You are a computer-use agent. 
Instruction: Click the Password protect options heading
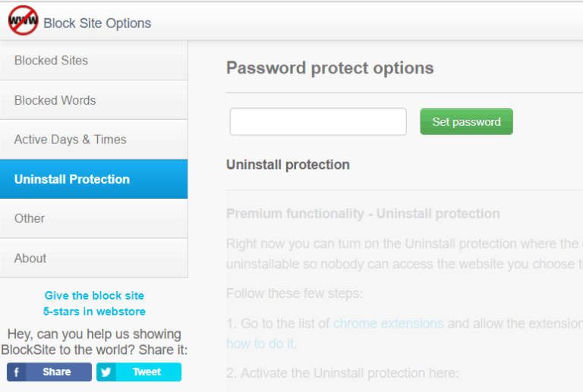click(x=330, y=68)
